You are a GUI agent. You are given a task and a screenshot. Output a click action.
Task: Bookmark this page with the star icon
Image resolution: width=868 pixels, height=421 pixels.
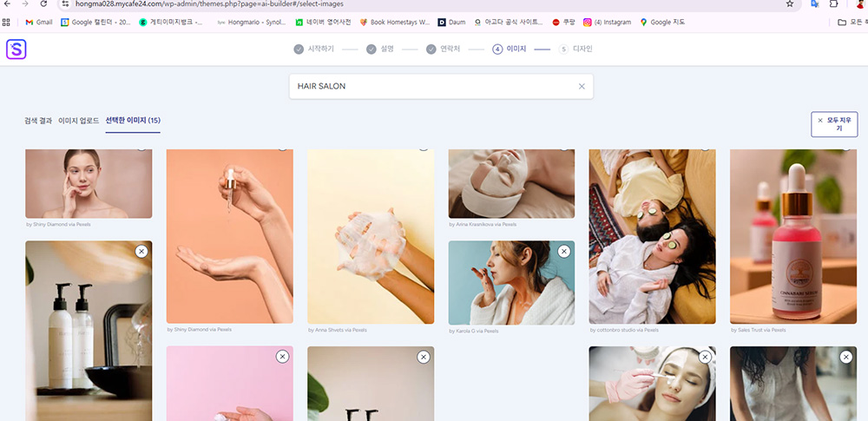[789, 4]
